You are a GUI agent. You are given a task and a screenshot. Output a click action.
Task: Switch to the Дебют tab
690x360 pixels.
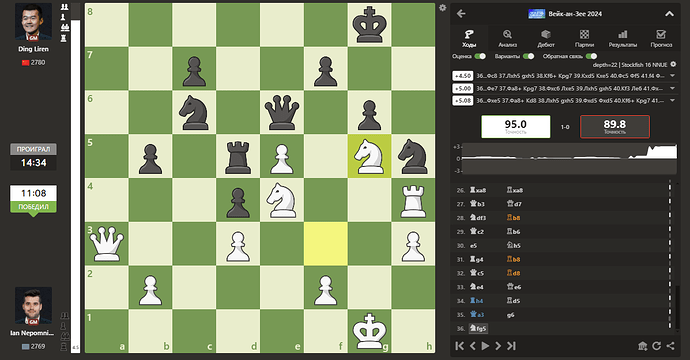(546, 38)
